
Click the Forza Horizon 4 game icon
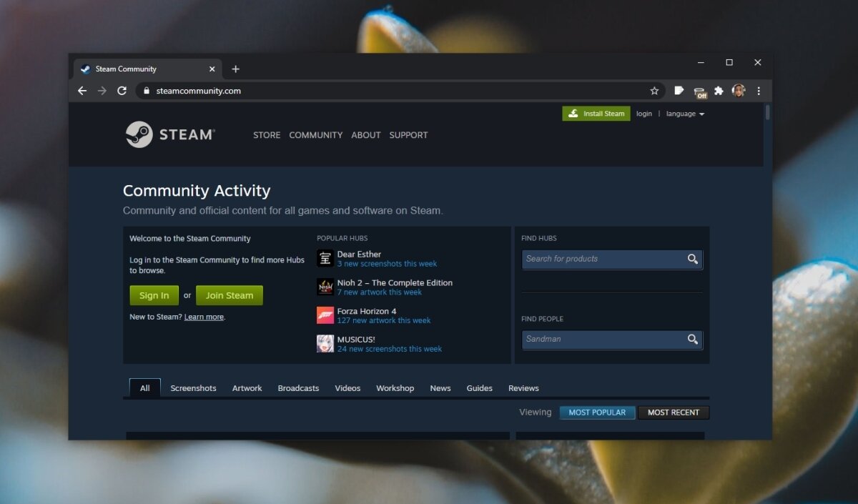point(325,315)
